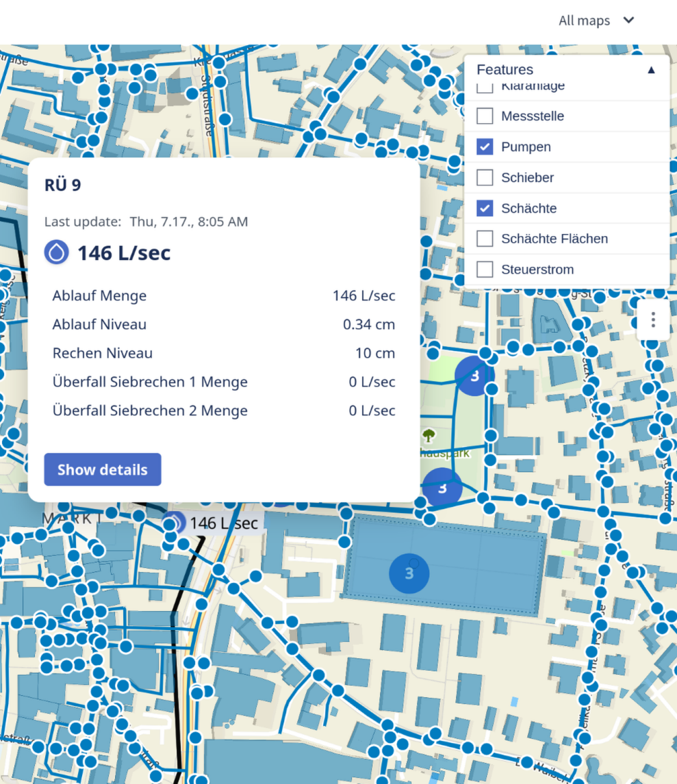Screen dimensions: 677x784
Task: Click the Features panel title
Action: pyautogui.click(x=504, y=69)
